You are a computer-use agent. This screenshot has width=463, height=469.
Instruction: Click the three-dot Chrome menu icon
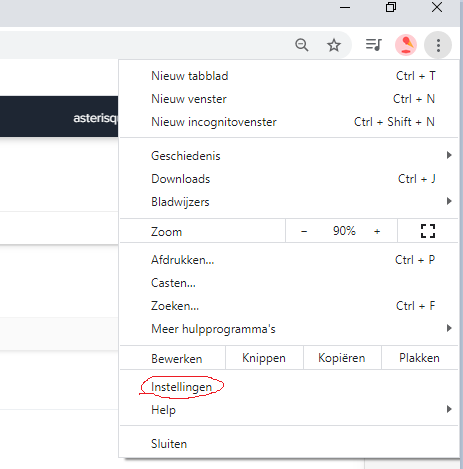click(x=438, y=45)
